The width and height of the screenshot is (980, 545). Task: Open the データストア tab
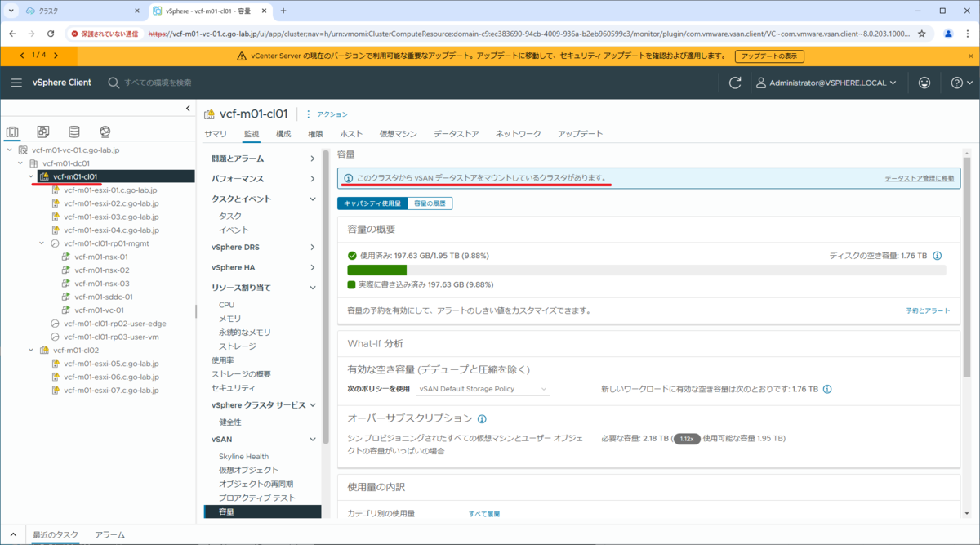457,134
